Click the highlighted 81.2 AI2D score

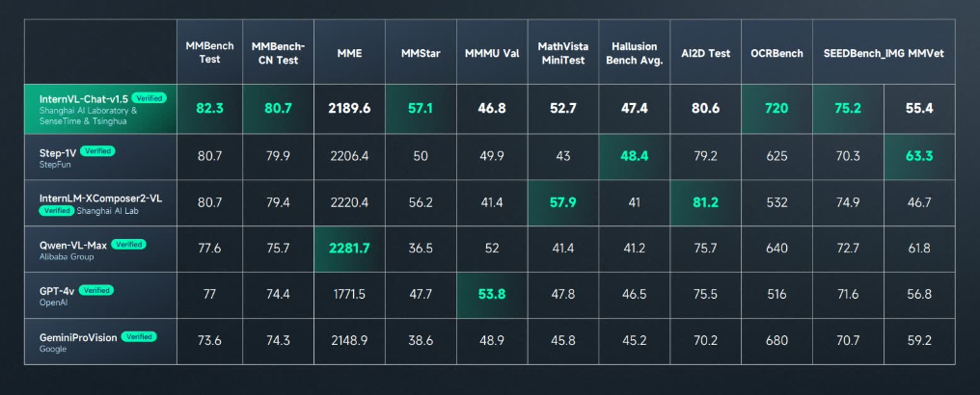[x=706, y=202]
